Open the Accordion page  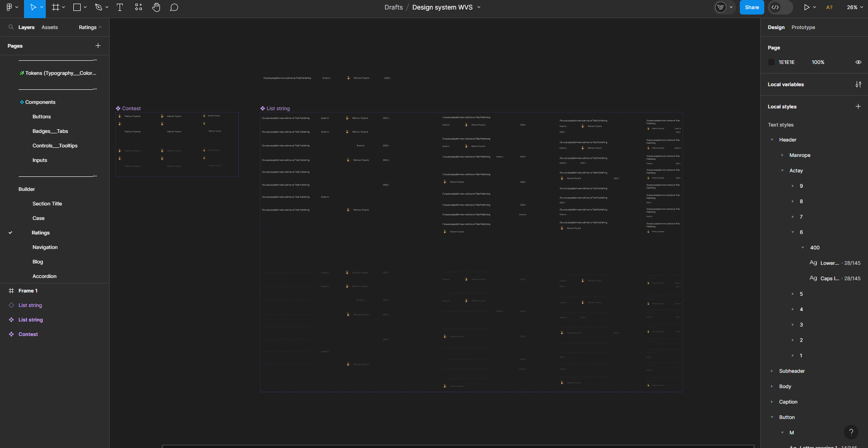44,276
